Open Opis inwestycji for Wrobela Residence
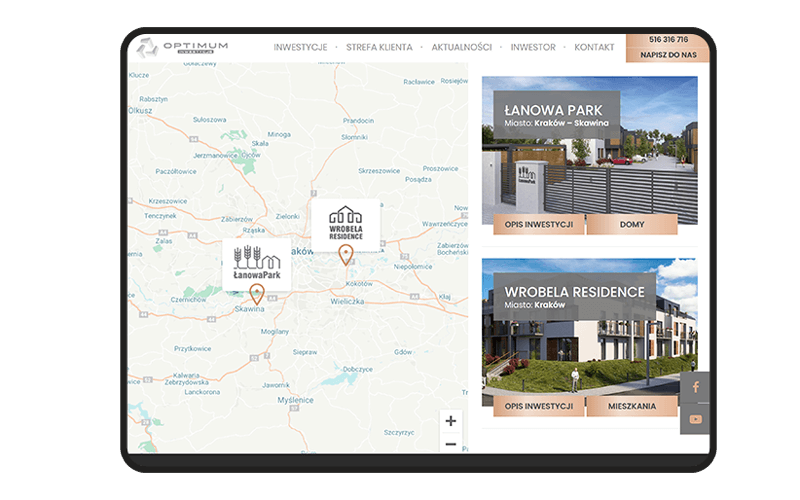Viewport: 800px width, 500px height. pos(539,406)
